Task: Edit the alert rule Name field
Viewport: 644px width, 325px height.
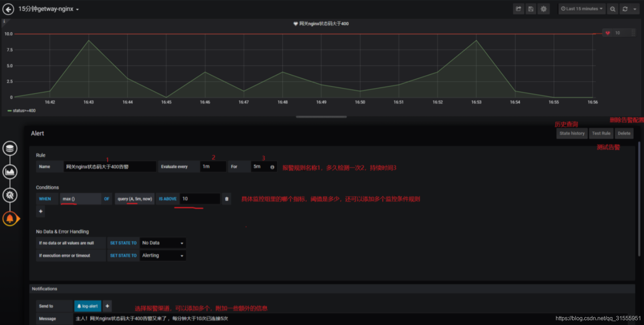Action: [110, 167]
